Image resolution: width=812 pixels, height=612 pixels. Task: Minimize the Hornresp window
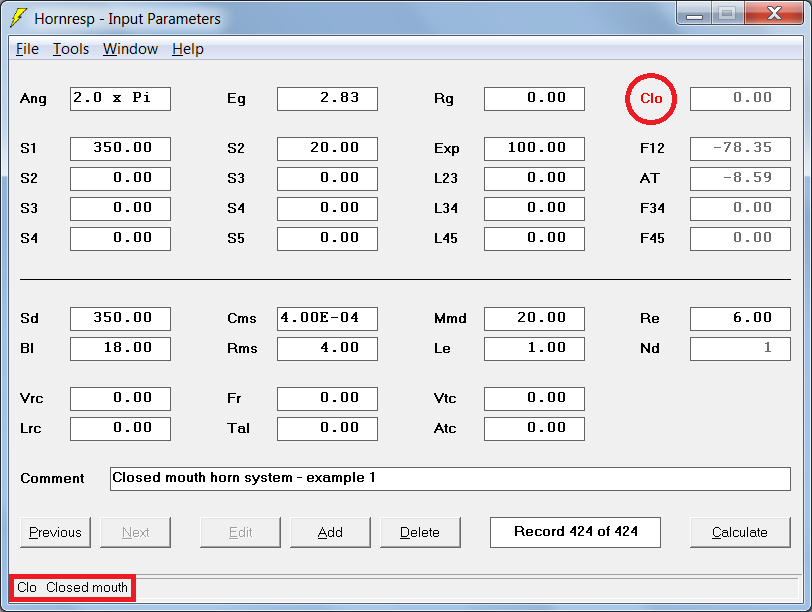[x=694, y=14]
